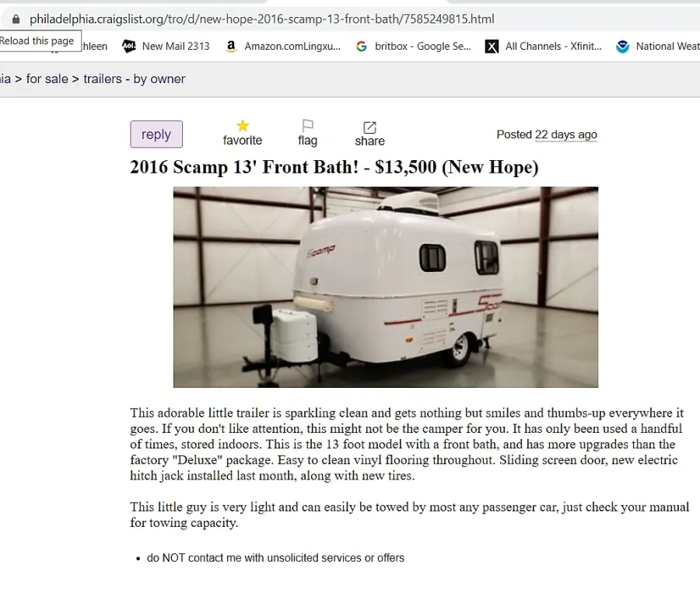
Task: Reply to the Scamp trailer listing
Action: click(156, 134)
